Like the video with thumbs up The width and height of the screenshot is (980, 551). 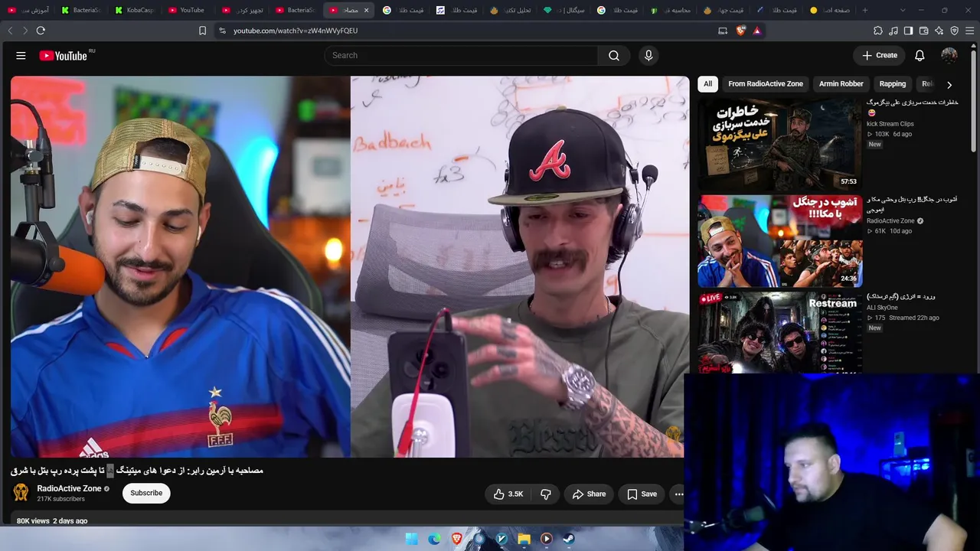point(508,494)
